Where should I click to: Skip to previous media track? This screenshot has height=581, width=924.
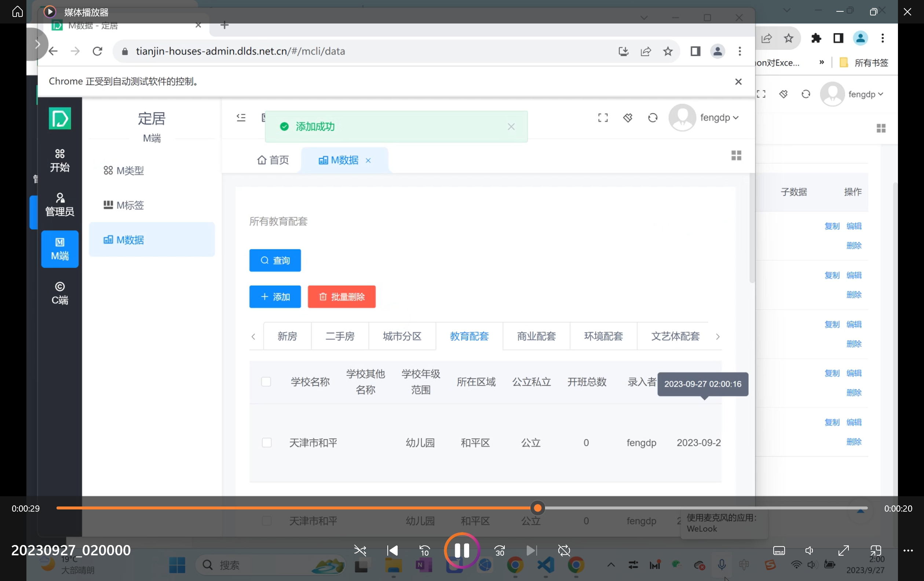coord(392,550)
